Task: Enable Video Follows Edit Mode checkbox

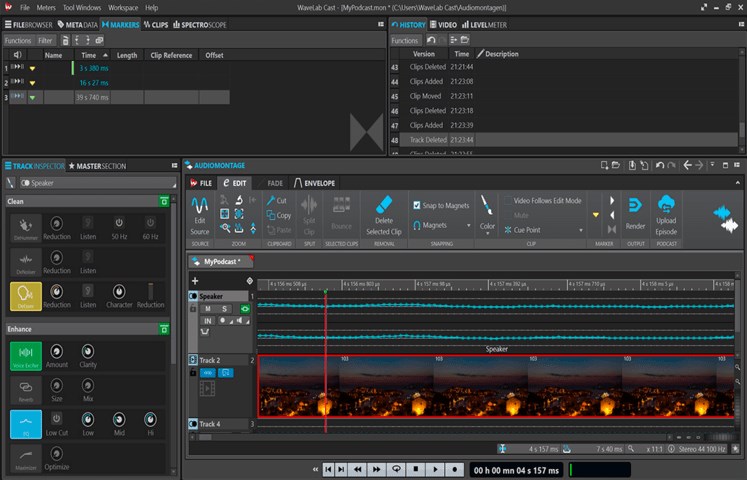Action: 507,201
